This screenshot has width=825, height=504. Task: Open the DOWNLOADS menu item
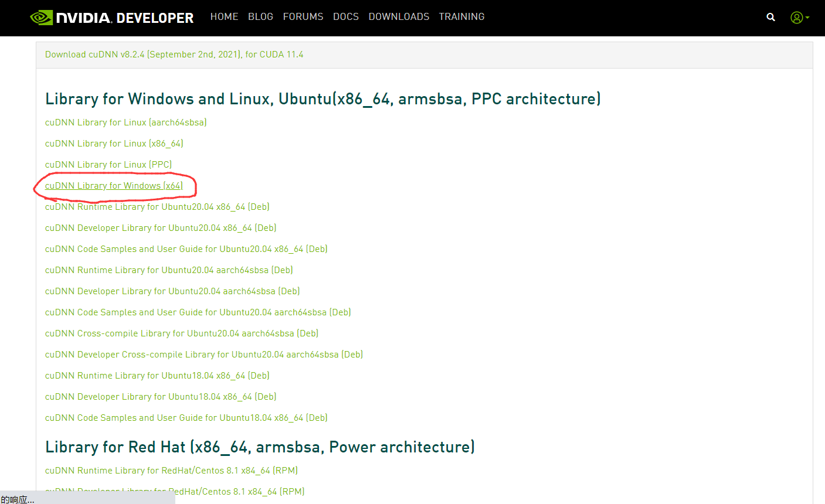399,16
